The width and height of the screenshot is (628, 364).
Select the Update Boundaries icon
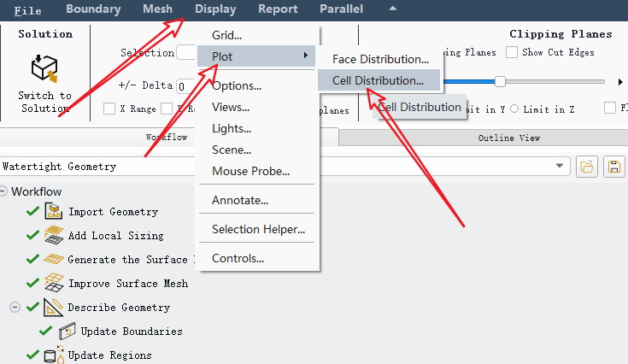click(67, 331)
